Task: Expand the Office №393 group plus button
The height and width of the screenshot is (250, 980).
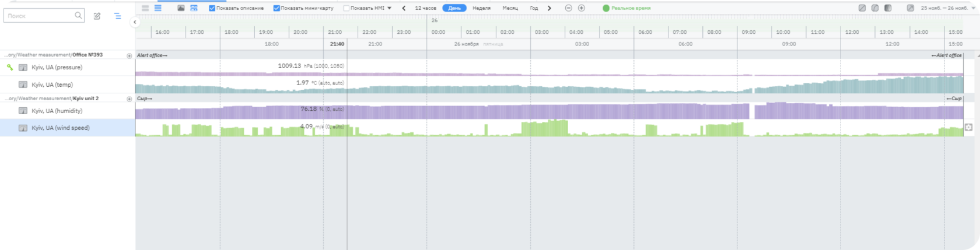Action: click(x=129, y=56)
